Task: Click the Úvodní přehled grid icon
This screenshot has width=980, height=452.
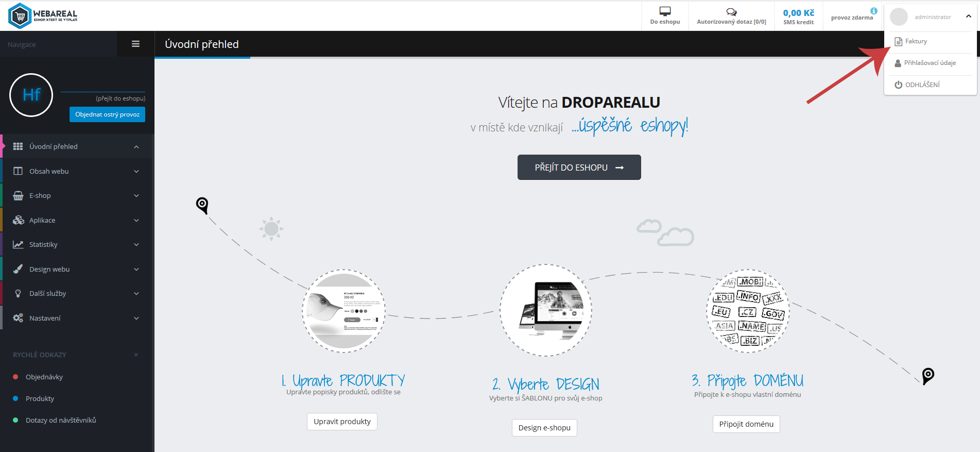Action: coord(18,146)
